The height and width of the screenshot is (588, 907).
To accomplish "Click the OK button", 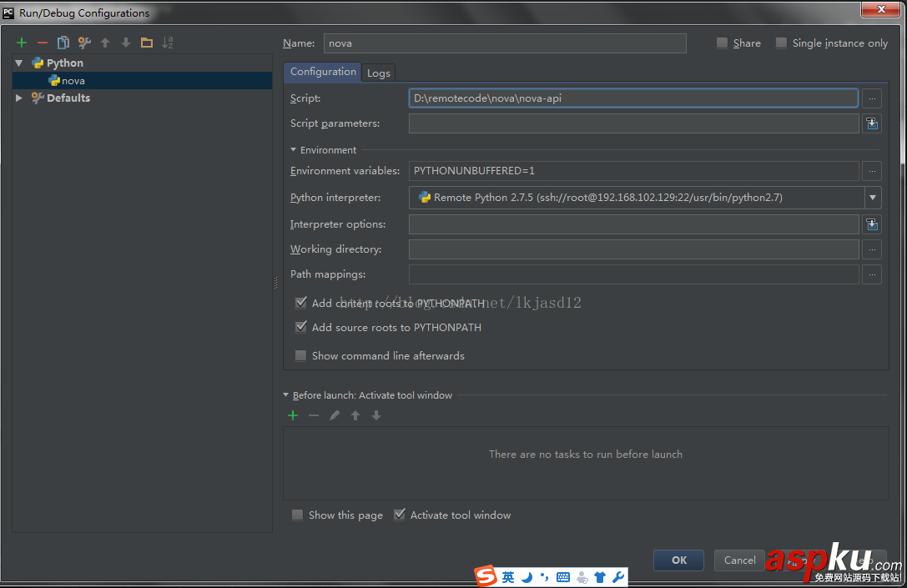I will pos(678,560).
